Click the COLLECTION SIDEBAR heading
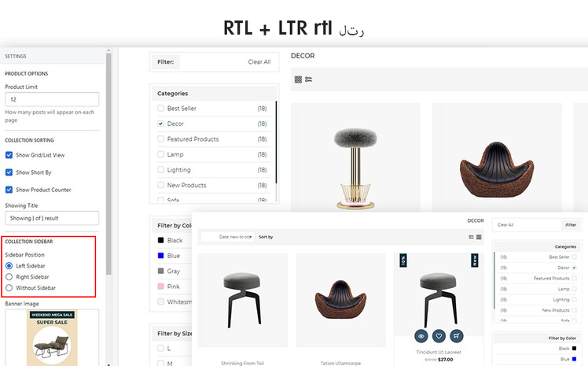The width and height of the screenshot is (588, 366). [x=29, y=242]
